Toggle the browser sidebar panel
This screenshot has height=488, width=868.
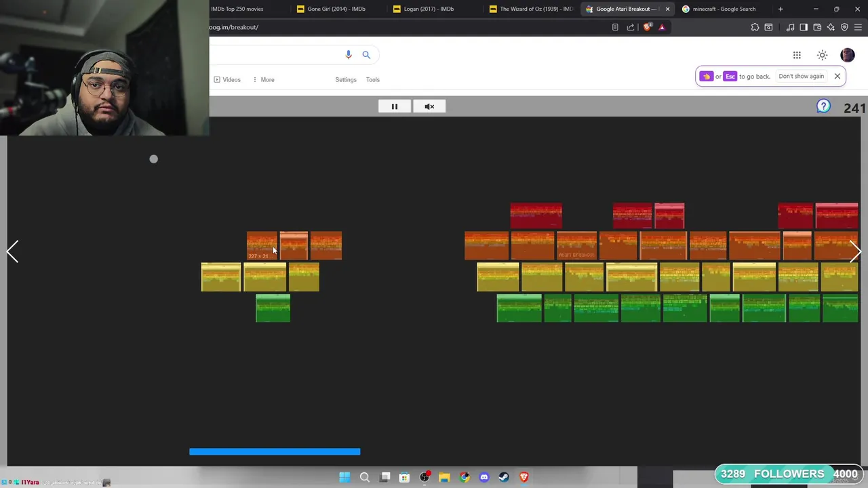pyautogui.click(x=804, y=27)
